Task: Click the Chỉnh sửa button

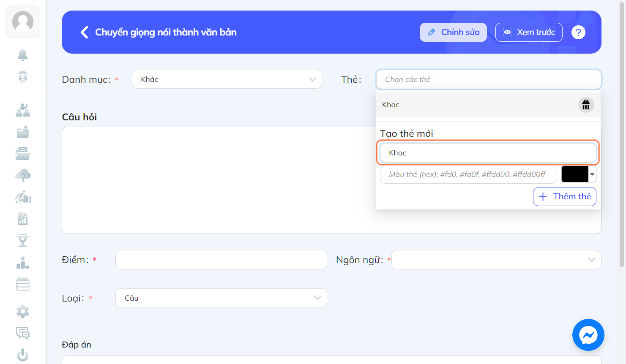Action: tap(453, 32)
